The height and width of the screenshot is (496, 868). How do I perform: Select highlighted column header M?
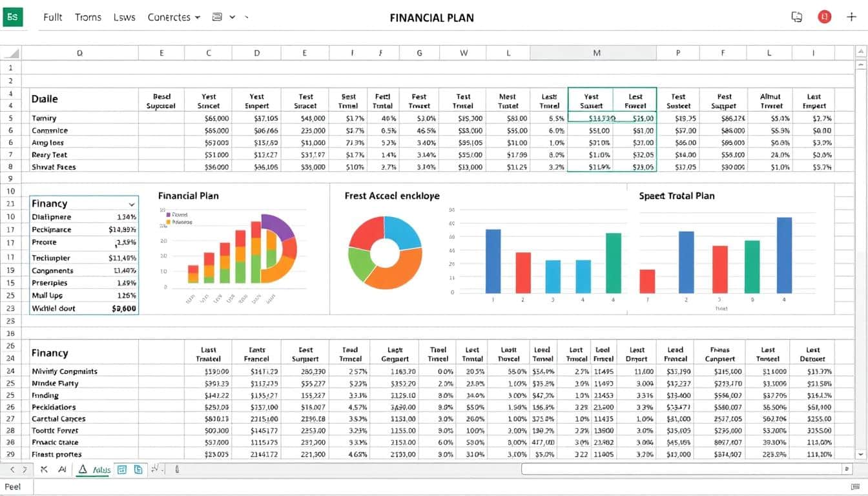click(593, 54)
